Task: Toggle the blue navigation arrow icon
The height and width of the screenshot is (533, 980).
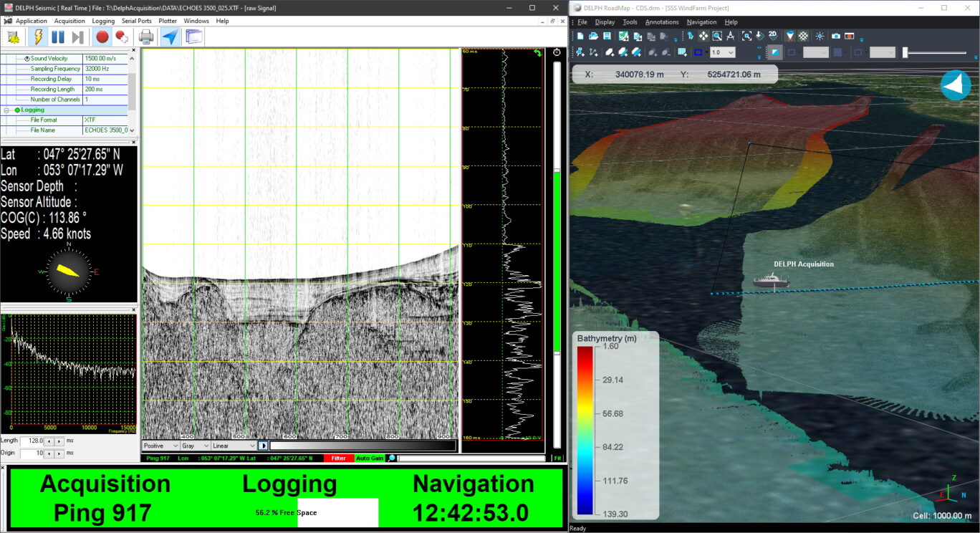Action: (170, 37)
